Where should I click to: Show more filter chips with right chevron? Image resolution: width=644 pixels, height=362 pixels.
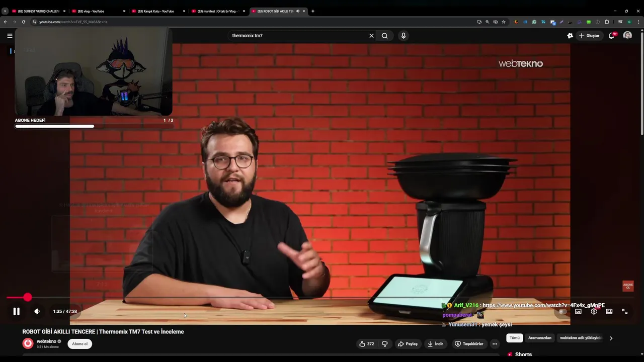(611, 338)
